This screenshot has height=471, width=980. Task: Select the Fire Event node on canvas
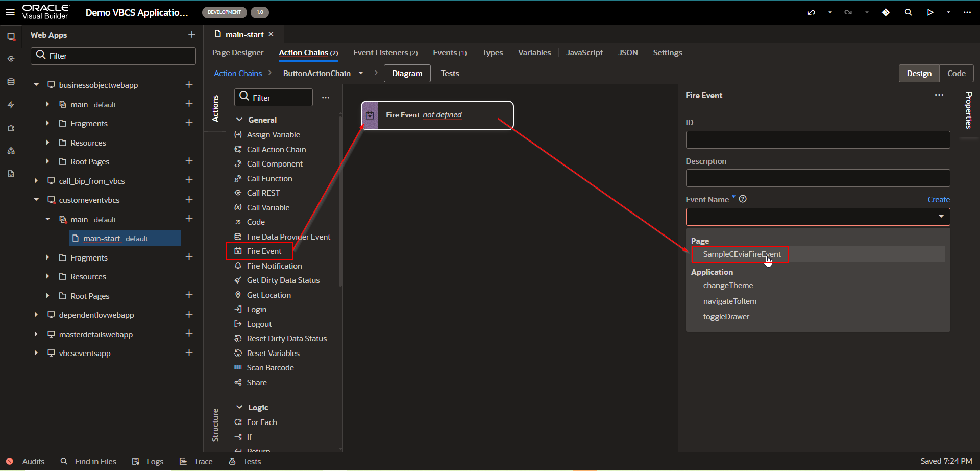pos(437,115)
